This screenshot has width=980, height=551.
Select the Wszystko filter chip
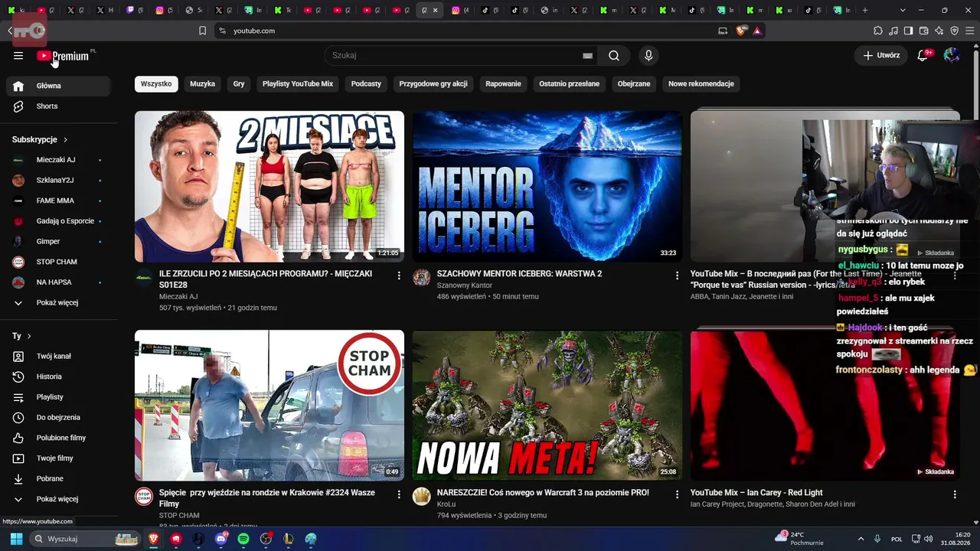[156, 84]
